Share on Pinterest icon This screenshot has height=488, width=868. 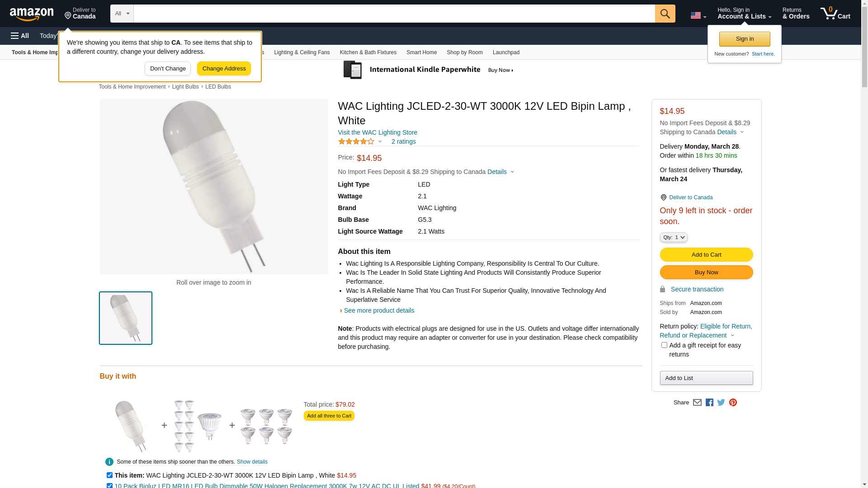tap(733, 403)
